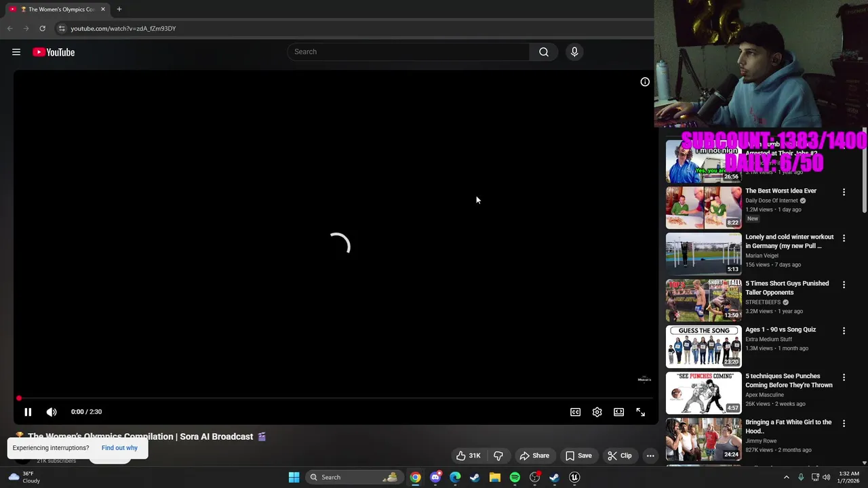Screen dimensions: 868x488
Task: Open options for 5 Times Short Guys video
Action: pyautogui.click(x=844, y=285)
